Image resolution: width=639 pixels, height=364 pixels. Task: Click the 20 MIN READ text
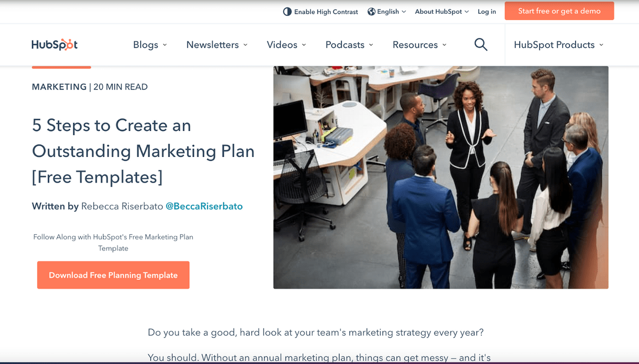pos(120,87)
